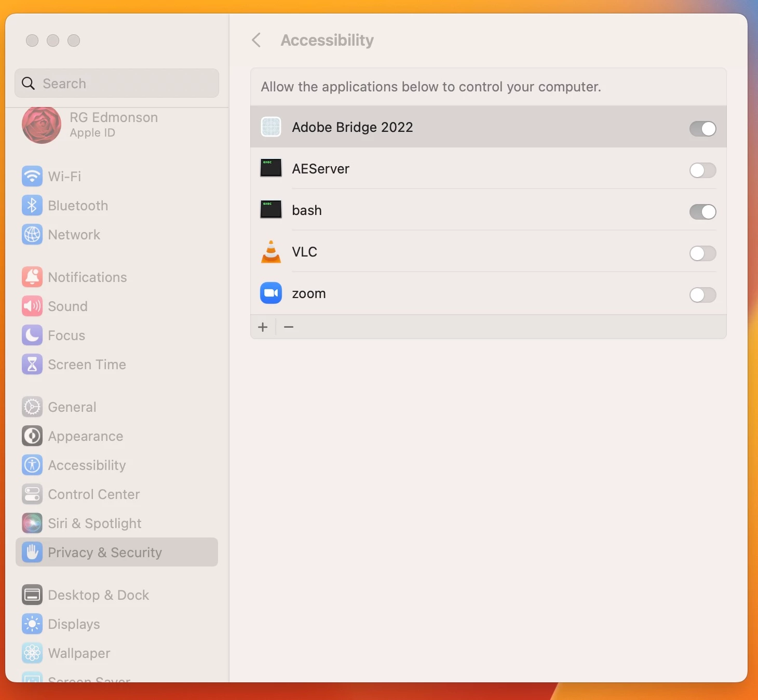Image resolution: width=758 pixels, height=700 pixels.
Task: Click the Siri & Spotlight icon
Action: point(32,523)
